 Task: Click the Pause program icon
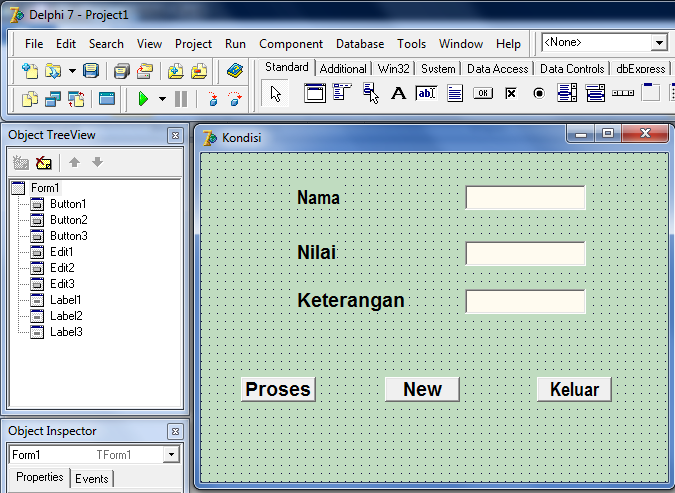coord(181,99)
